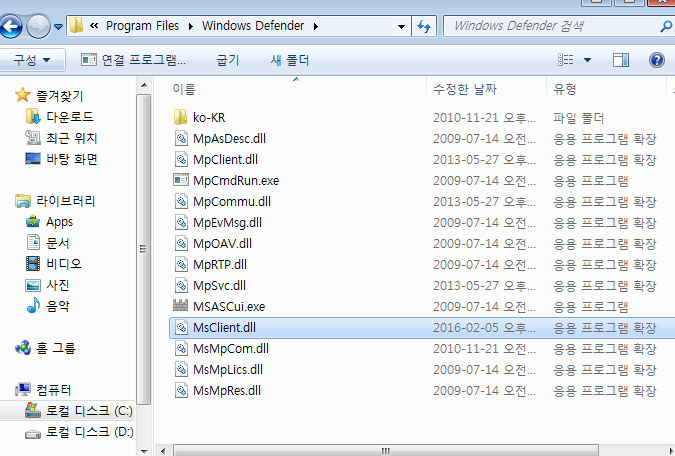Select 로컬 디스크 (C:) drive
Screen dimensions: 675x456
point(89,411)
